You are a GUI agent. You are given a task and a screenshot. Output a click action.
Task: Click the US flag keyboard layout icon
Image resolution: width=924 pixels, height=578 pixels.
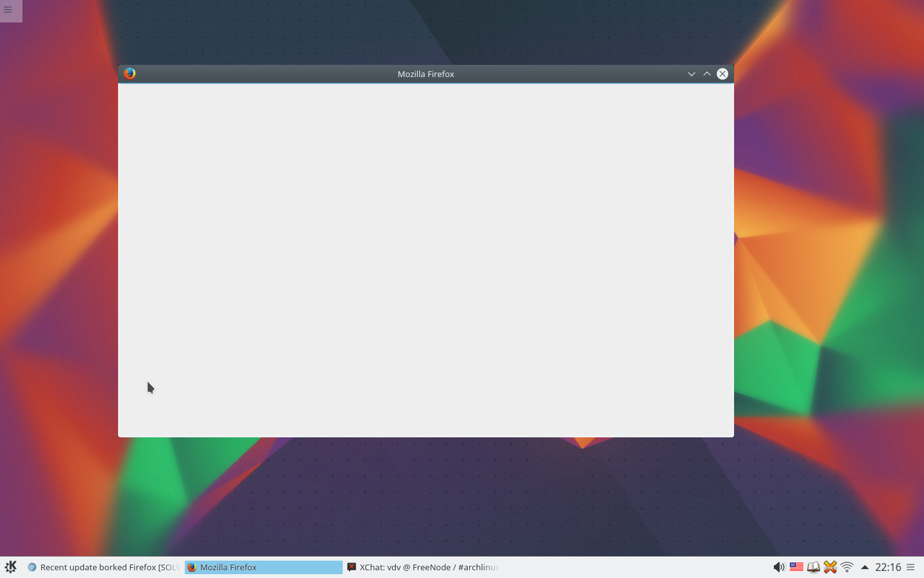click(x=796, y=567)
